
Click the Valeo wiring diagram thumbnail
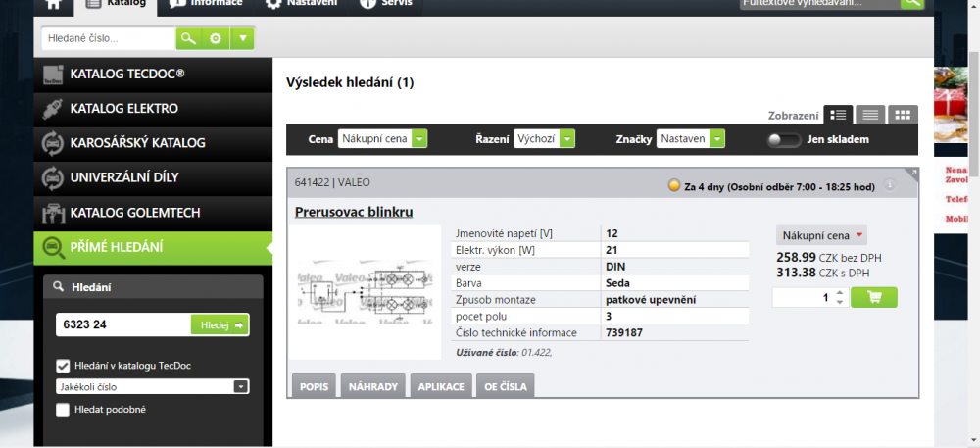[x=365, y=292]
